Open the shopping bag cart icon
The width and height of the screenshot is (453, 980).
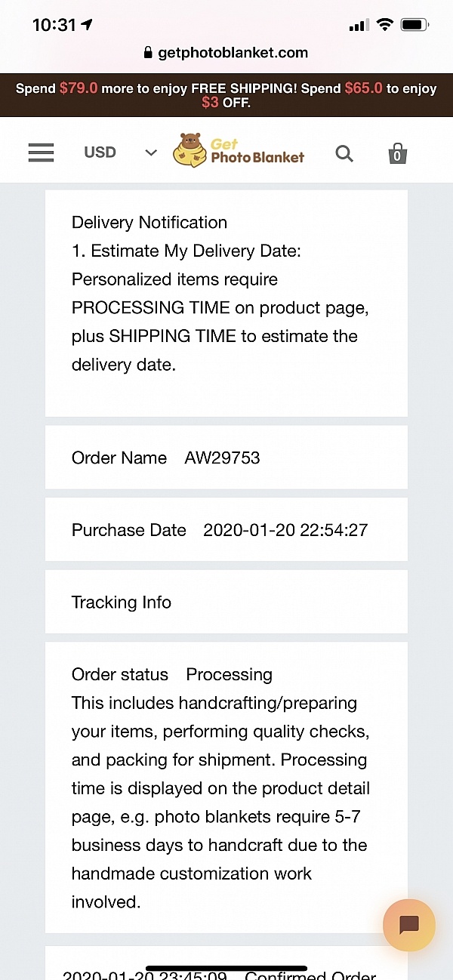tap(397, 153)
